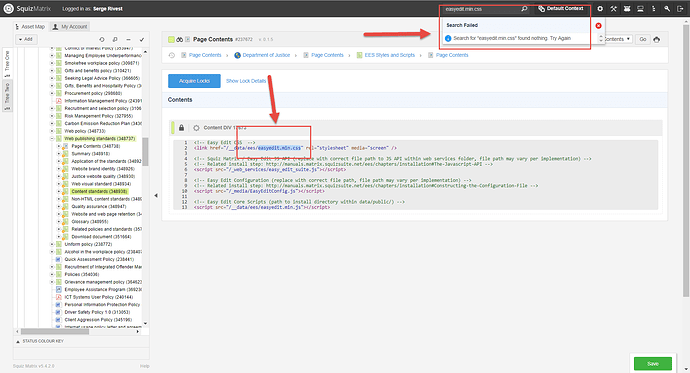Expand the Quality assurance tree node
This screenshot has height=373, width=690.
click(x=59, y=206)
